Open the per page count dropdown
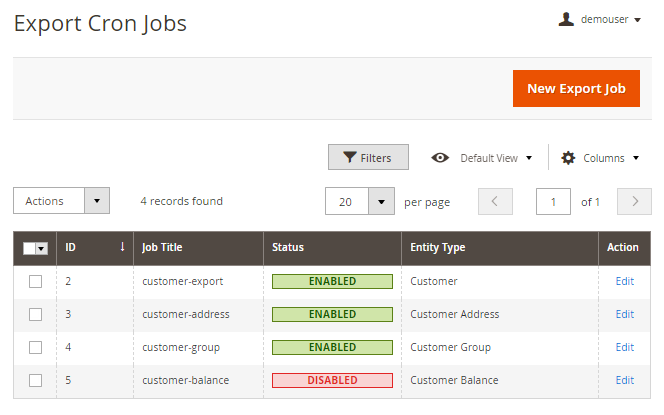664x415 pixels. 381,201
